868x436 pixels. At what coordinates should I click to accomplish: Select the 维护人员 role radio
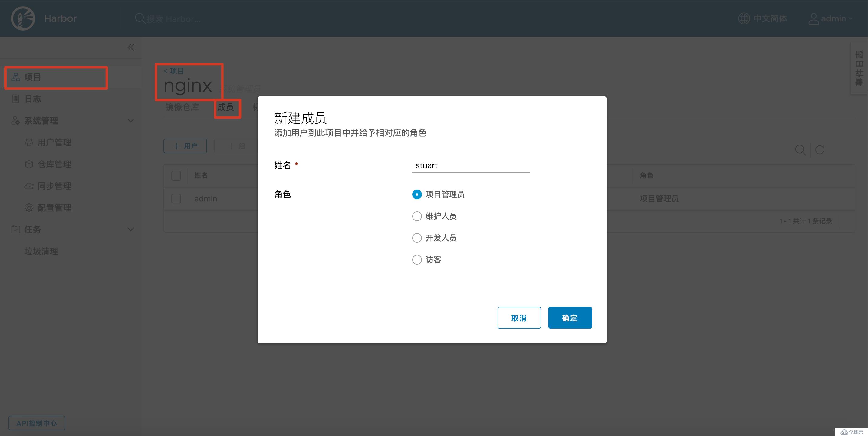coord(417,216)
